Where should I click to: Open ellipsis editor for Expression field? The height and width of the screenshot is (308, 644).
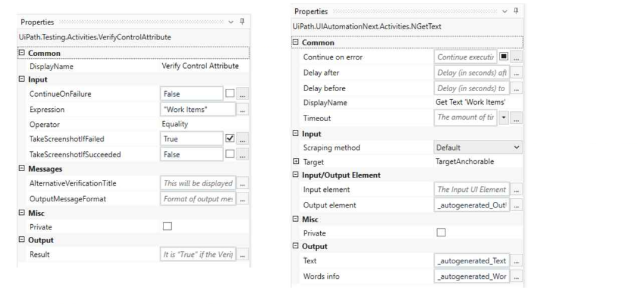pos(242,110)
